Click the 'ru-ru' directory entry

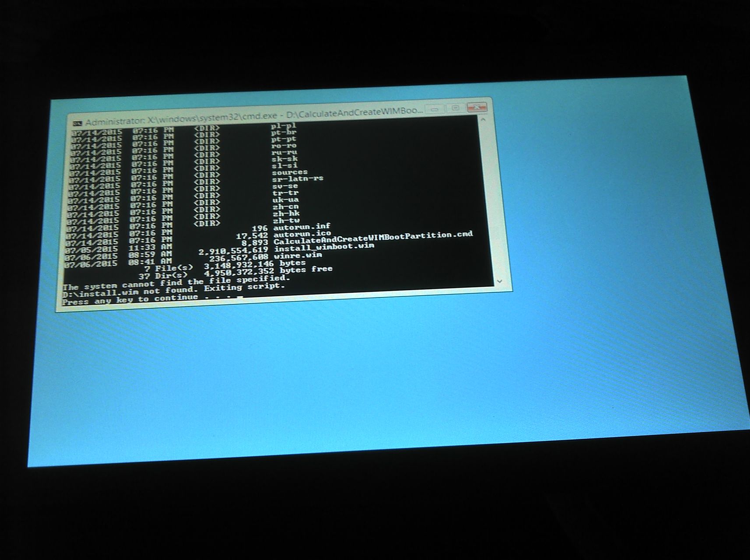pos(284,152)
